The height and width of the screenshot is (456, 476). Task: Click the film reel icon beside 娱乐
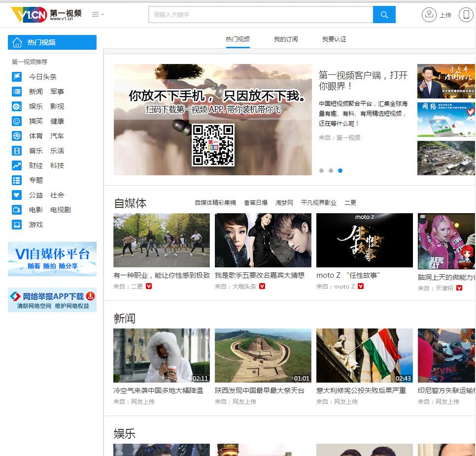(x=17, y=106)
